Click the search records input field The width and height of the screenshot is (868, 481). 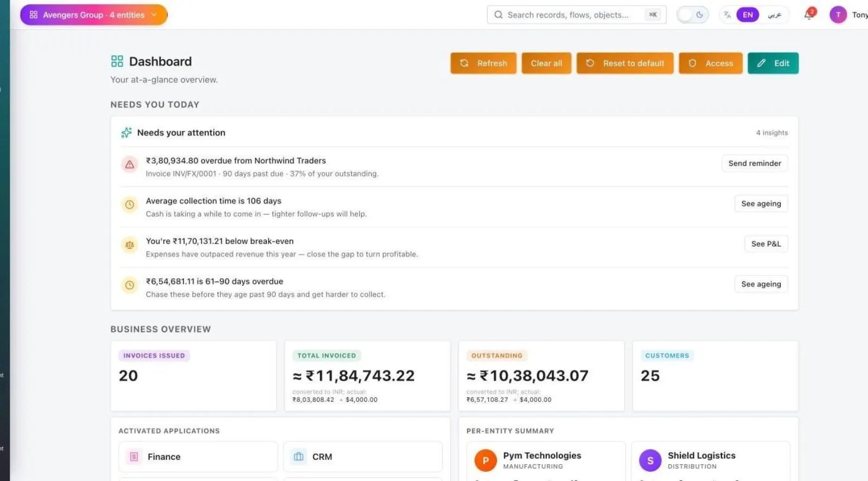coord(576,15)
